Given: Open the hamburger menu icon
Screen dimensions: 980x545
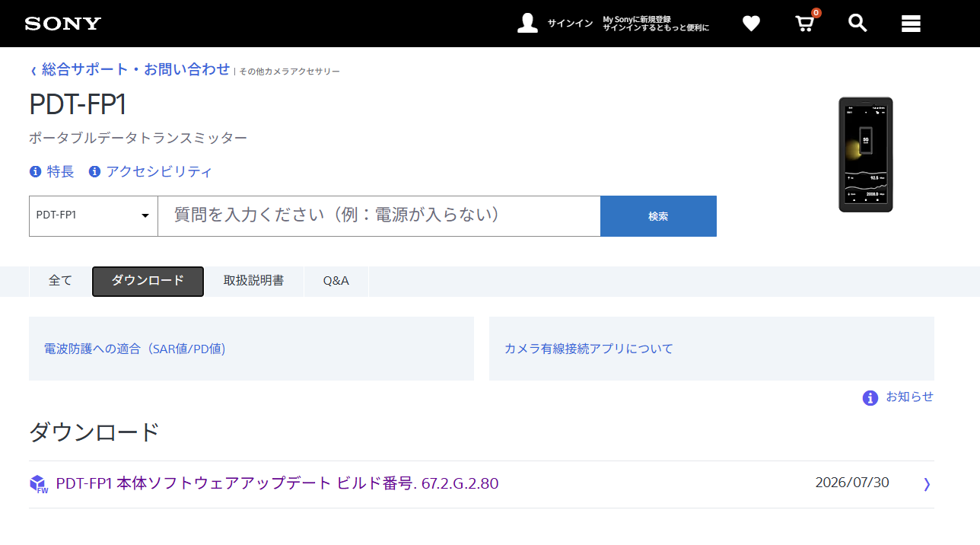Looking at the screenshot, I should pos(911,24).
